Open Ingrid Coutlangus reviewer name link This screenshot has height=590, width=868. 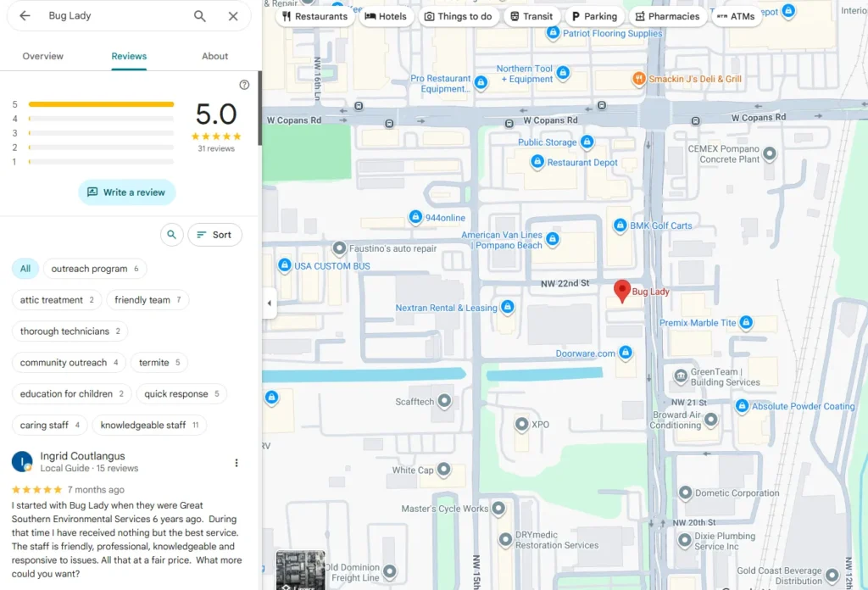click(x=82, y=456)
